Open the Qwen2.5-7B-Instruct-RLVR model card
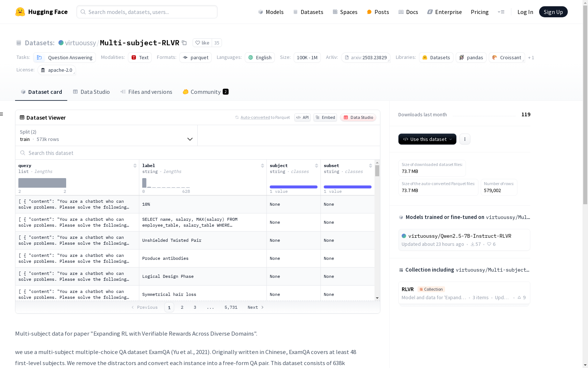This screenshot has width=588, height=368. tap(464, 240)
